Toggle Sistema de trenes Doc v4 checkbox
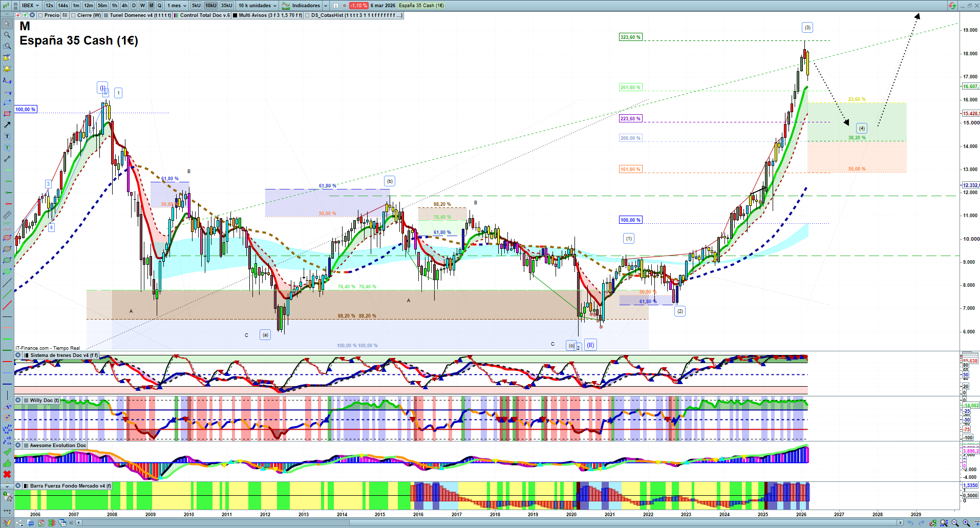Screen dimensions: 980x528 point(26,355)
